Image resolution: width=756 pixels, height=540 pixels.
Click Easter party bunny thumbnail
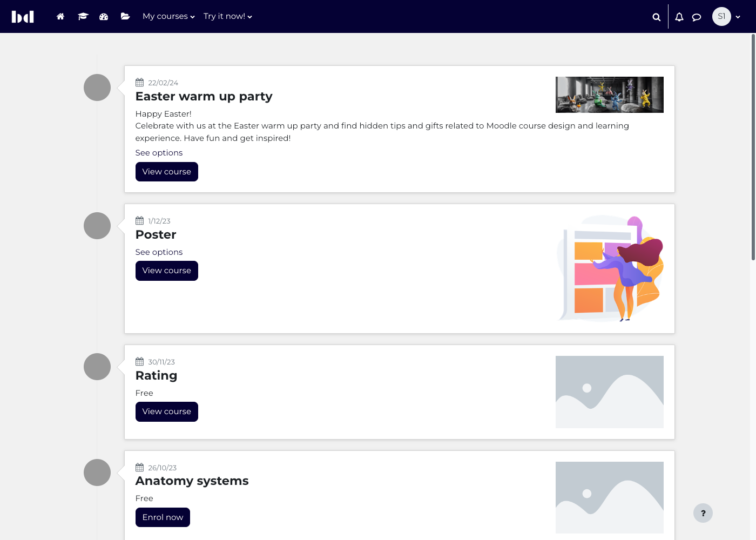coord(610,94)
